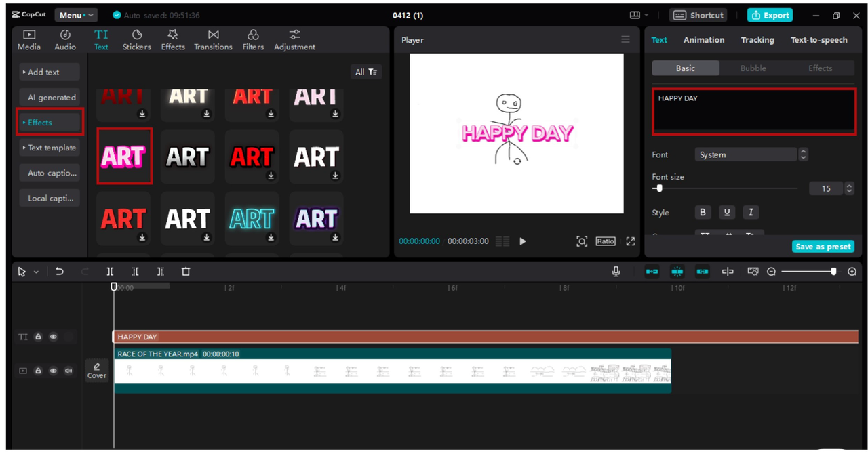Play the video preview
This screenshot has width=868, height=454.
pyautogui.click(x=523, y=241)
